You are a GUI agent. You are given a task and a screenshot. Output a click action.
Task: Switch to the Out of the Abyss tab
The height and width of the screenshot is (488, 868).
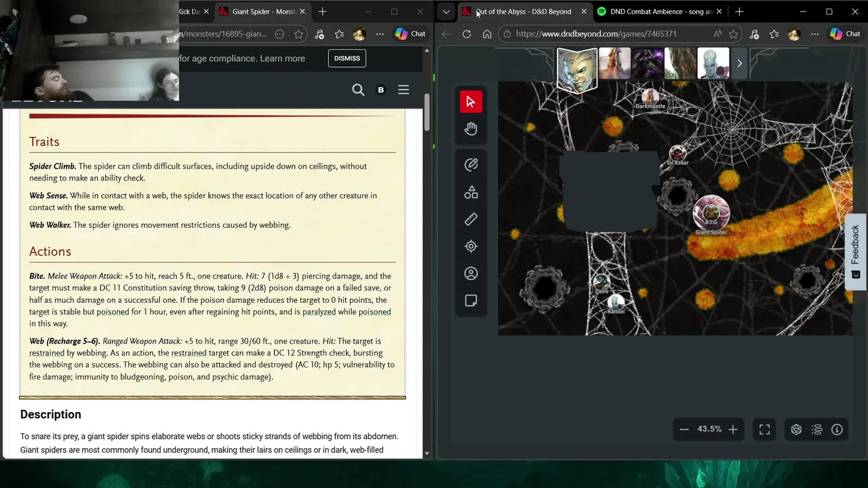(524, 12)
